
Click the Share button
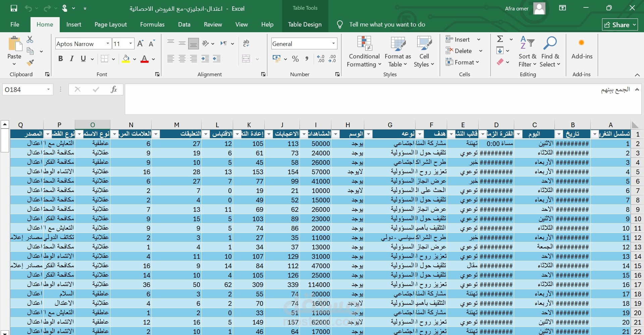(620, 25)
